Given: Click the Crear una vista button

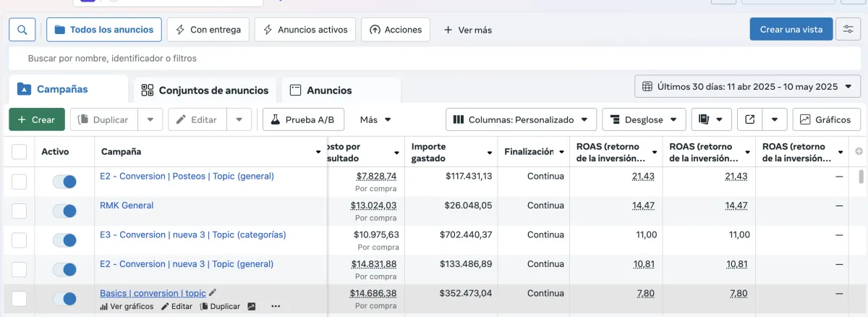Looking at the screenshot, I should click(791, 30).
